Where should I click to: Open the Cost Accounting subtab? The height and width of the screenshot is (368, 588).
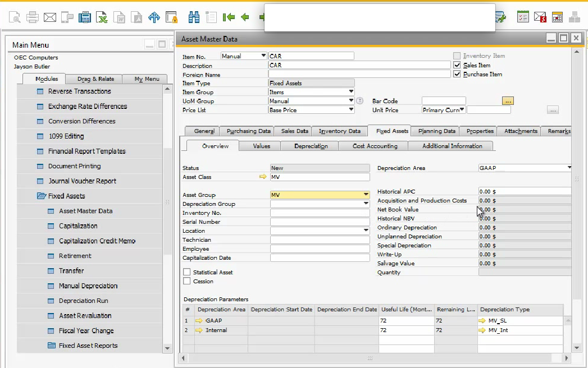[x=373, y=145]
